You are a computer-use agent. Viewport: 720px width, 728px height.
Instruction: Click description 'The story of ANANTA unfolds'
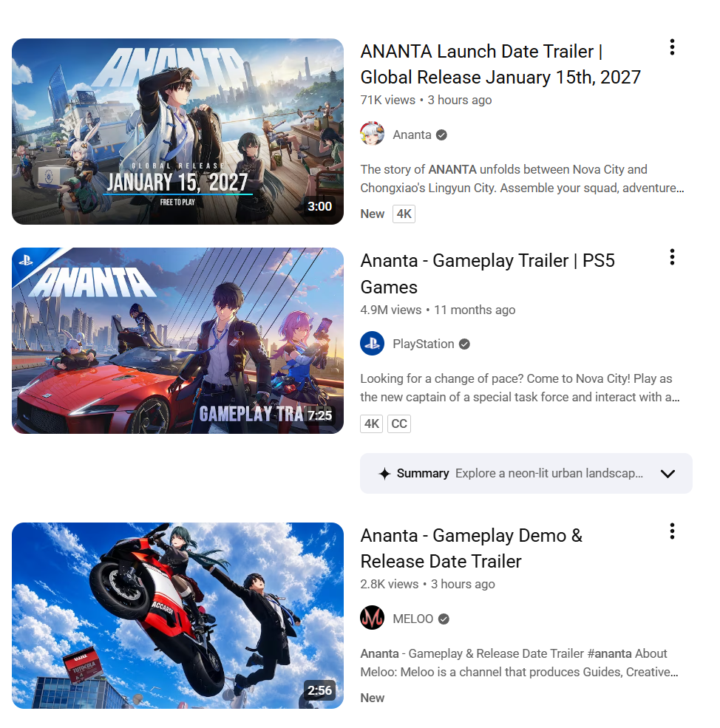(522, 179)
